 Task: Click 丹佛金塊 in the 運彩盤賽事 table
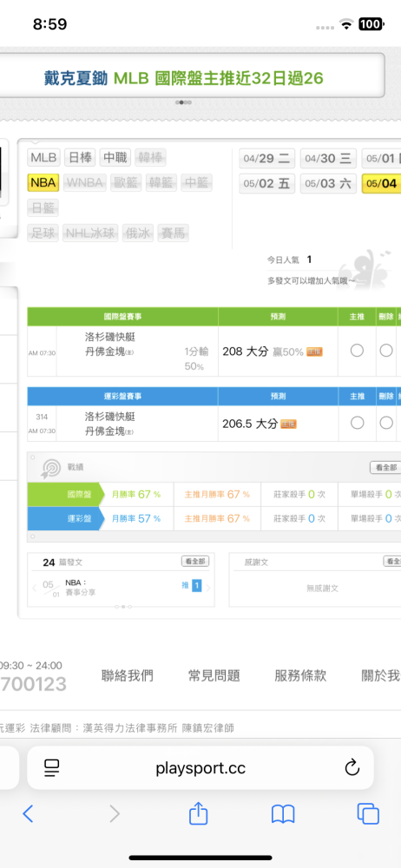tap(105, 431)
